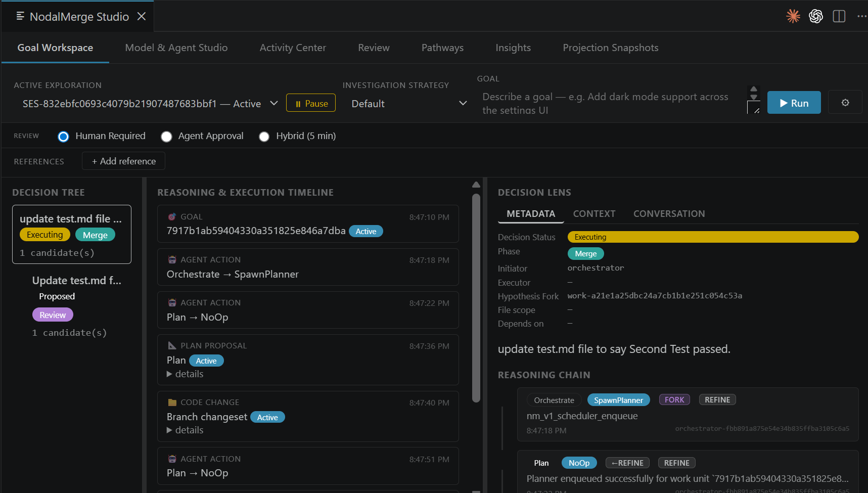Focus the goal description input field
The image size is (868, 493).
pyautogui.click(x=612, y=103)
